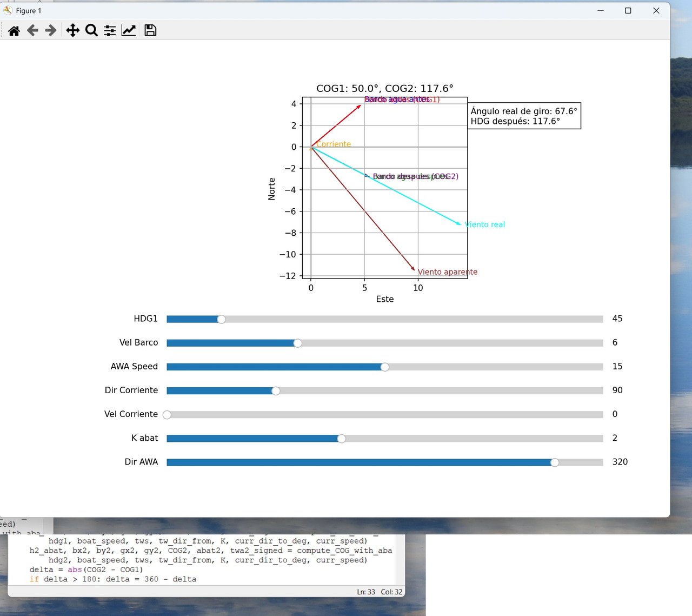Screen dimensions: 692x616
Task: Go to the next view with the forward arrow
Action: (x=50, y=30)
